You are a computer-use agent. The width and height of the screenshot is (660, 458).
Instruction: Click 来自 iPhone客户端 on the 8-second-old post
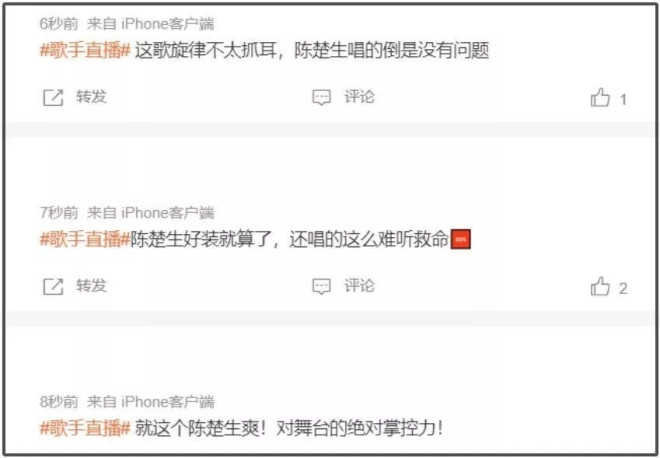coord(151,402)
